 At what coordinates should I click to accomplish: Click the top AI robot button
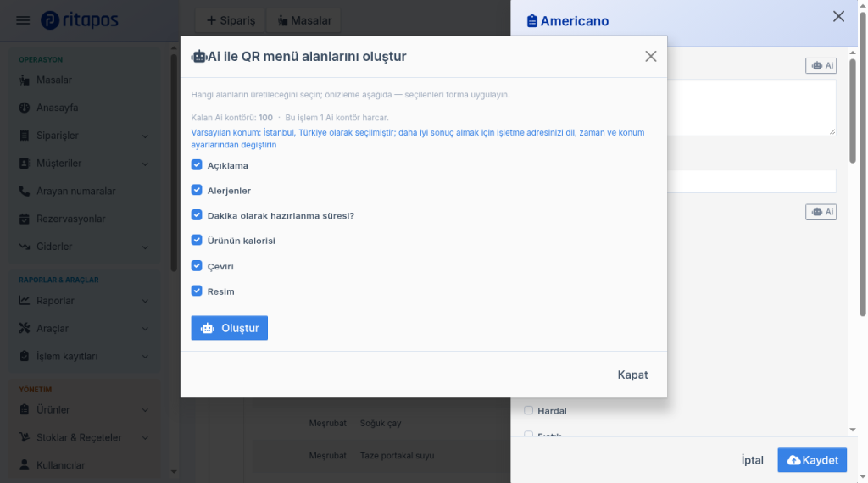(x=821, y=66)
